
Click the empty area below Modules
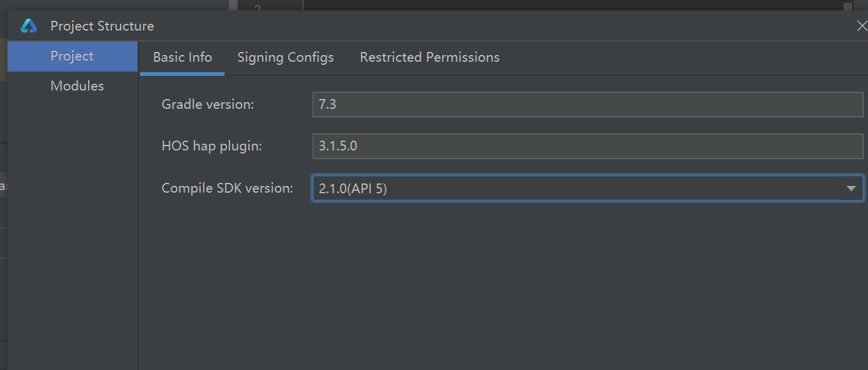pos(72,232)
